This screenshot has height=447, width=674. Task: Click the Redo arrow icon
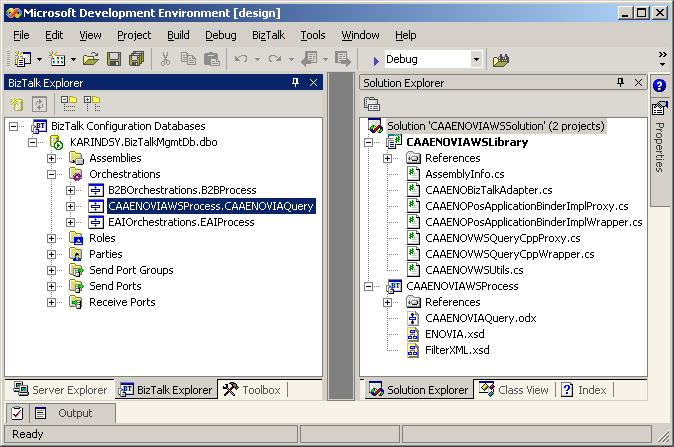pos(275,59)
